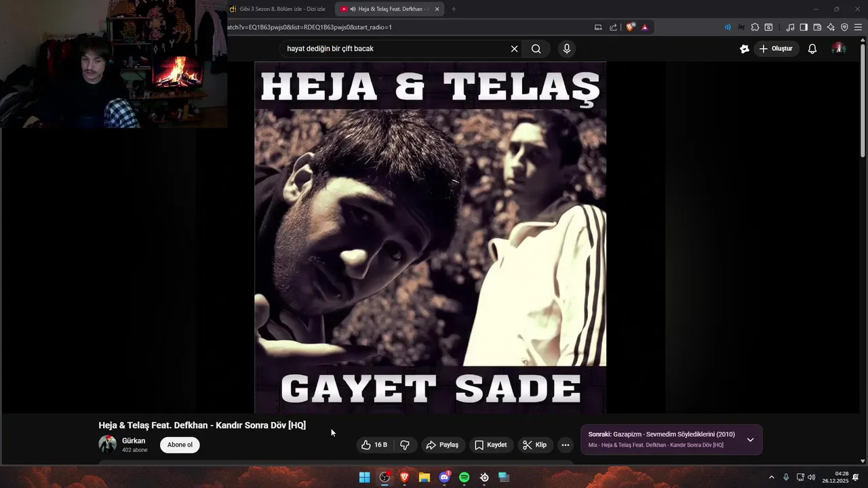Click the Brave Rewards triangle icon

tap(645, 27)
